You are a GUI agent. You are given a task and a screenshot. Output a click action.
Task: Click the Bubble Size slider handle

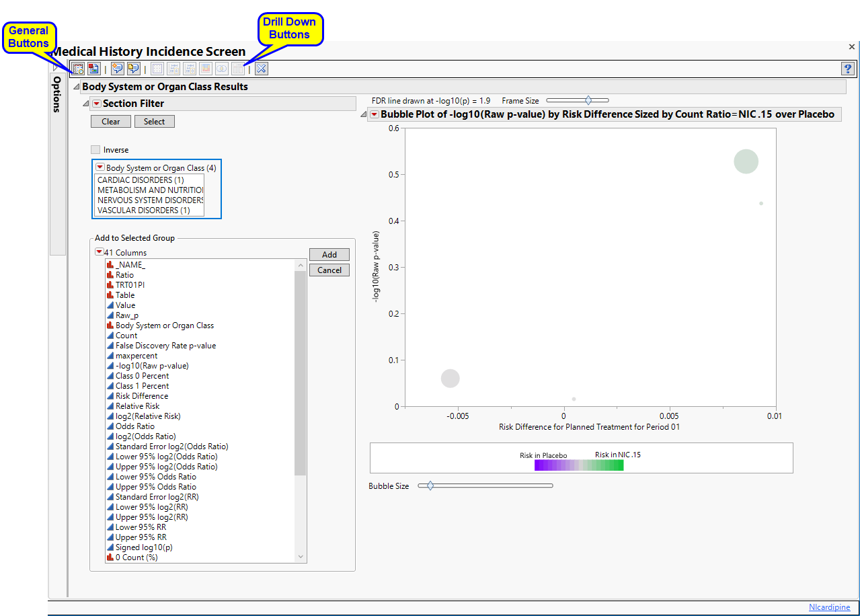click(430, 486)
